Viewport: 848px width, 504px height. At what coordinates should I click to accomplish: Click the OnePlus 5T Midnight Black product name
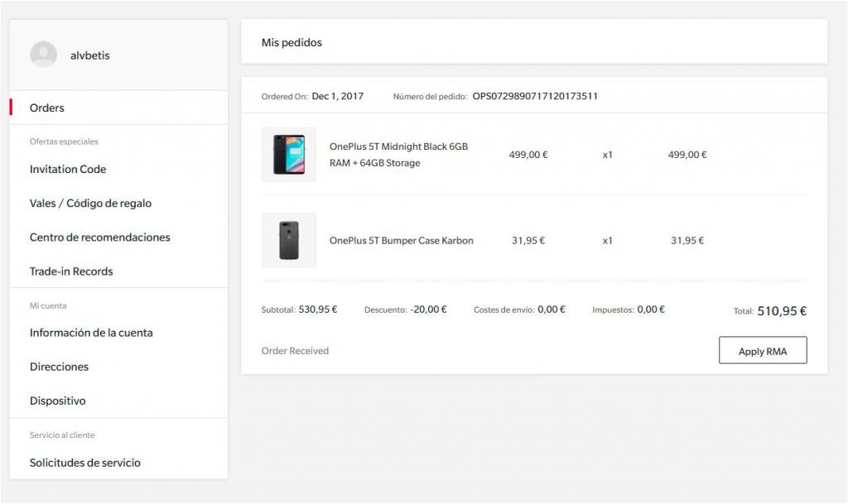pyautogui.click(x=398, y=155)
